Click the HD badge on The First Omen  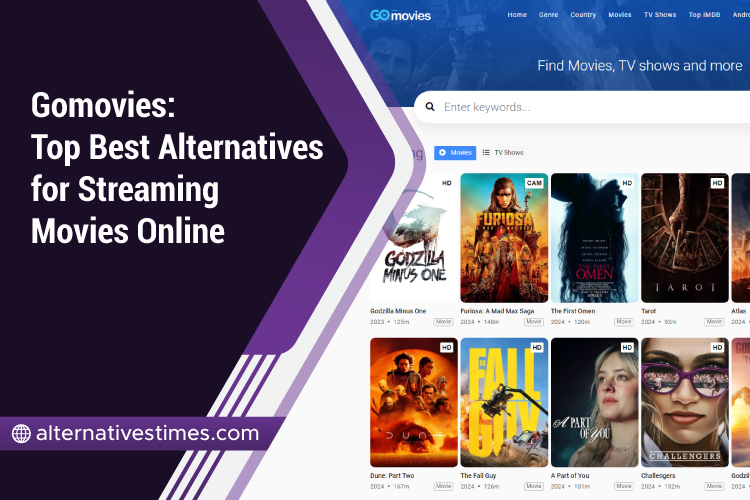coord(627,183)
